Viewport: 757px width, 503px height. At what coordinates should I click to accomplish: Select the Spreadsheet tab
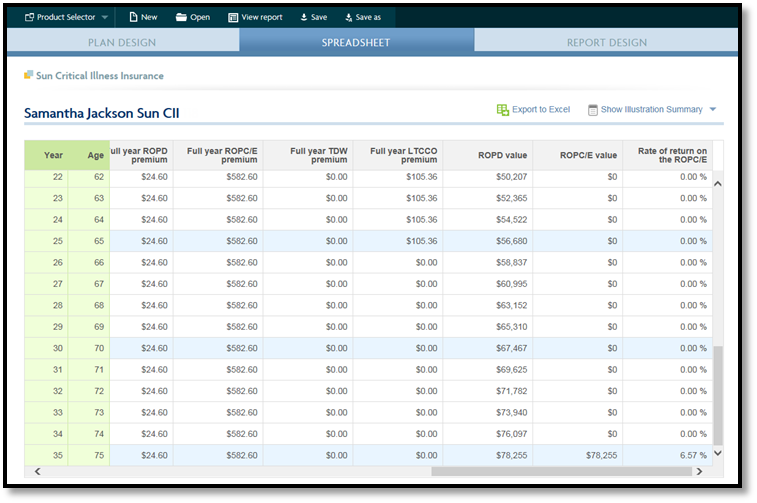tap(356, 42)
